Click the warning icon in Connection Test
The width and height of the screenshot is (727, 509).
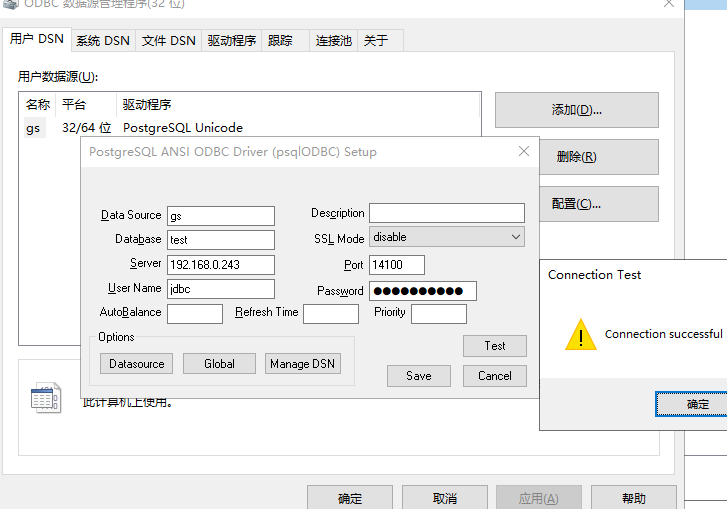[580, 335]
